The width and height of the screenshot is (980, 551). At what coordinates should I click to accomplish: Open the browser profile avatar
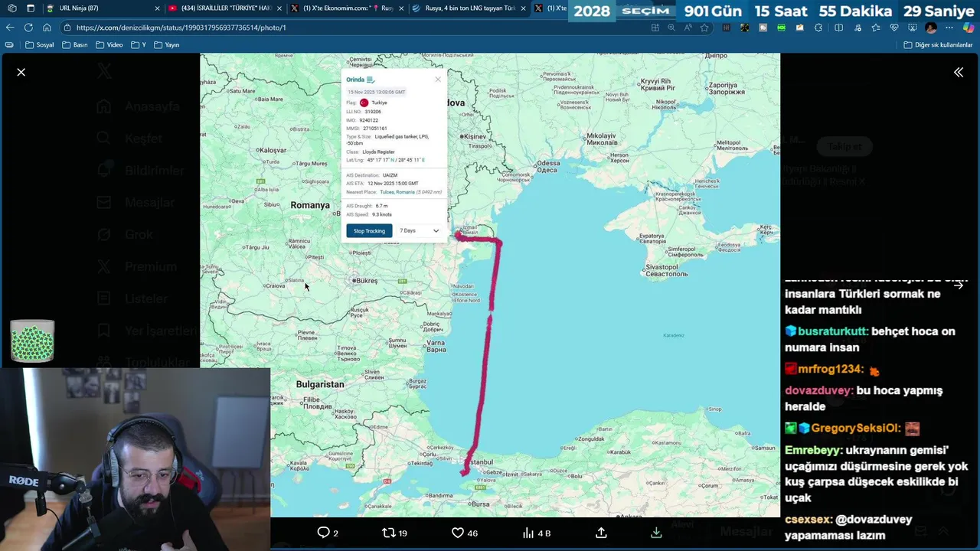(931, 28)
